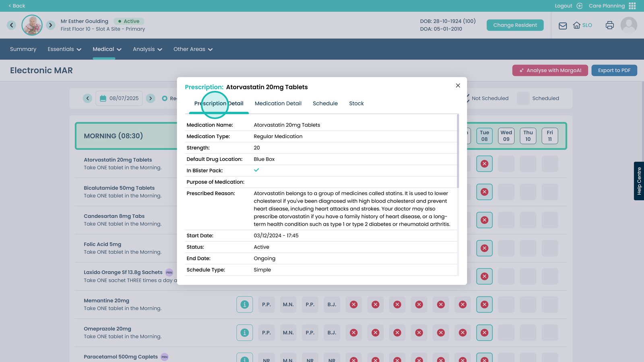Go to previous resident arrow
This screenshot has width=644, height=362.
[x=12, y=25]
